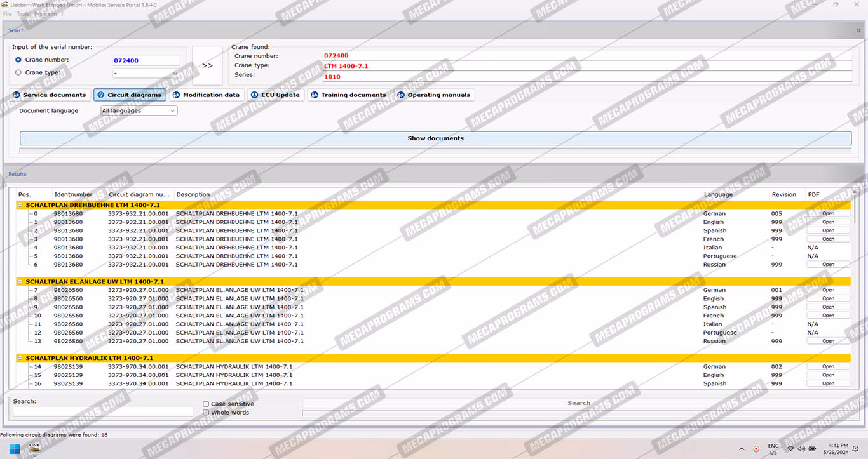The image size is (868, 459).
Task: Open the Service documents section
Action: coord(49,95)
